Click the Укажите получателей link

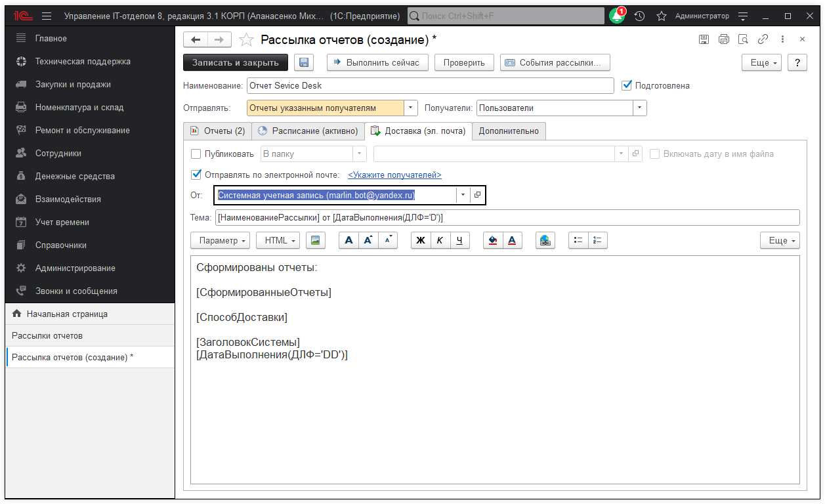click(x=394, y=175)
